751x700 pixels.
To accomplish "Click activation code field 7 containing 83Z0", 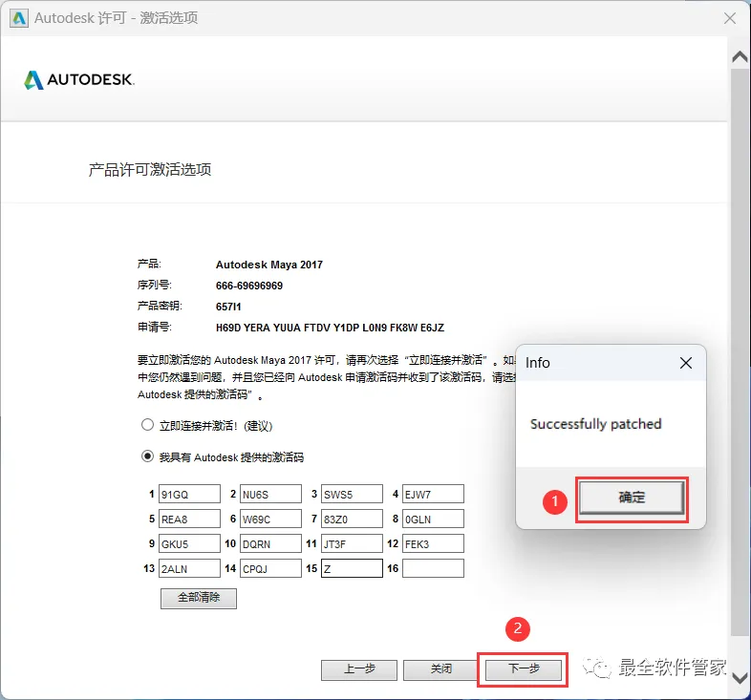I will 352,519.
